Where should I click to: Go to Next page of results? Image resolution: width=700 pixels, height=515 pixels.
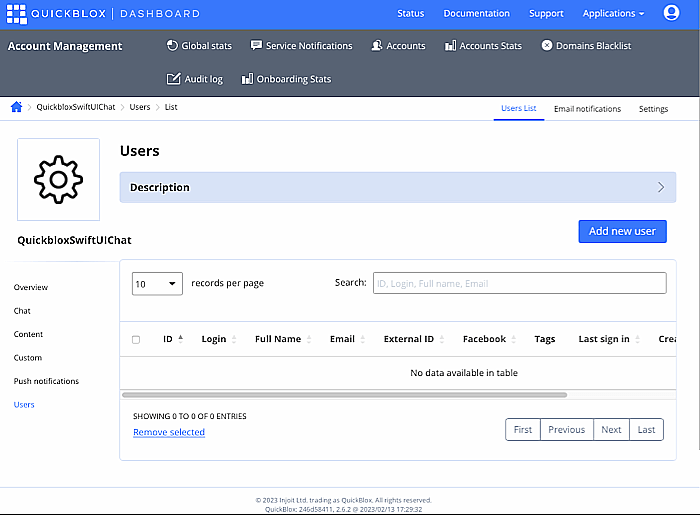click(611, 429)
